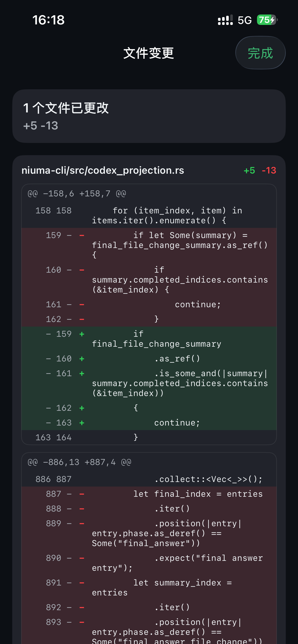The height and width of the screenshot is (644, 298).
Task: Tap deleted line 892 .iter()
Action: tap(149, 607)
